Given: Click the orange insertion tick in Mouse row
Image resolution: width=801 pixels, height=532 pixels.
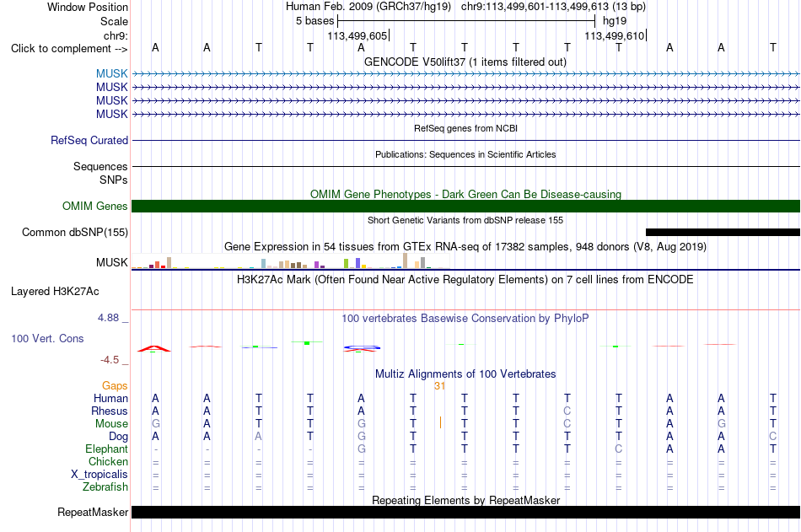Looking at the screenshot, I should (440, 422).
